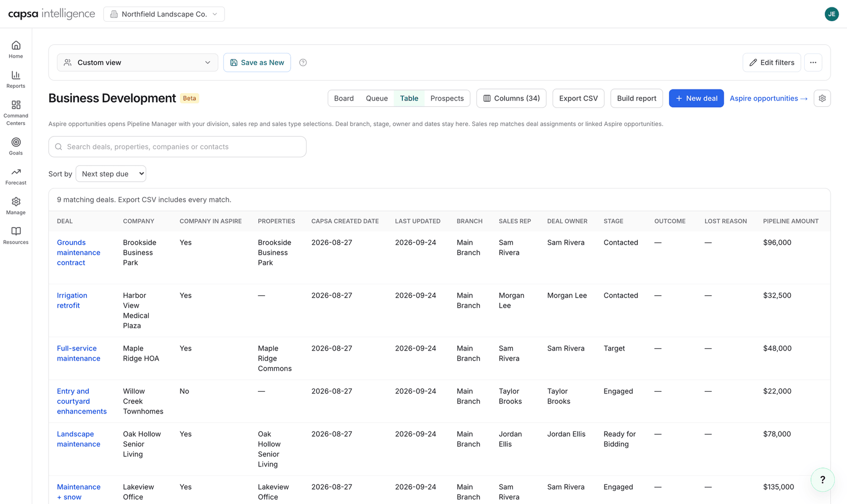This screenshot has height=504, width=847.
Task: Click the Target stage cell
Action: point(614,348)
